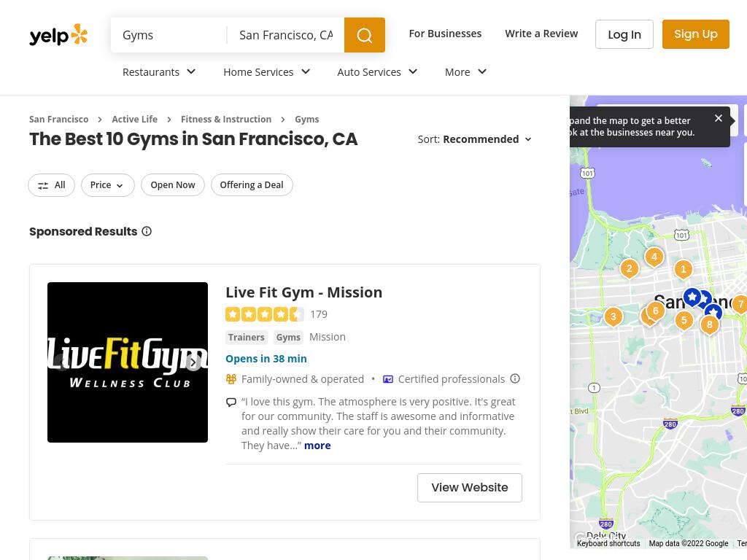Screen dimensions: 747x560
Task: Go to San Francisco breadcrumb
Action: (x=58, y=119)
